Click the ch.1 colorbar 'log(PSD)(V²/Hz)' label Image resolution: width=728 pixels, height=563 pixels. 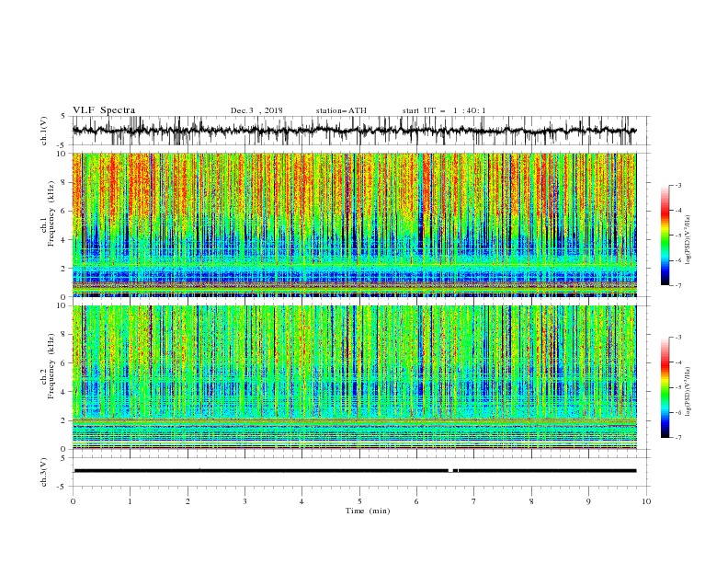(x=688, y=240)
